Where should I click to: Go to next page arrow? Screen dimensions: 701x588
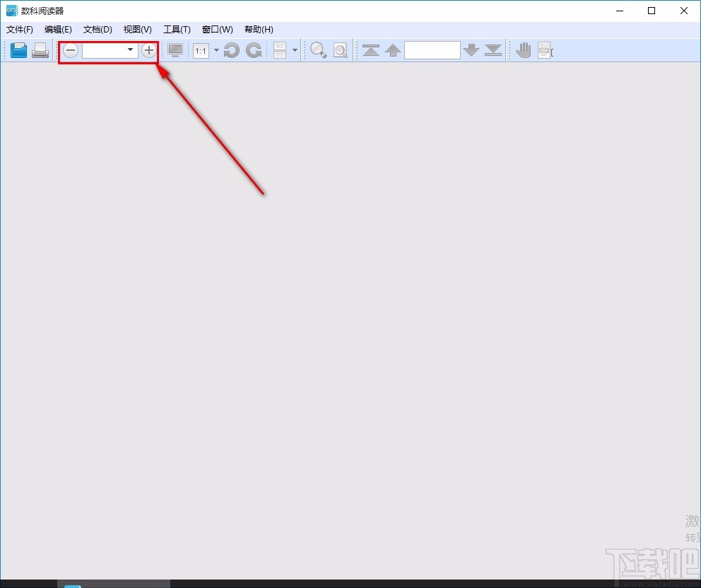(x=471, y=50)
